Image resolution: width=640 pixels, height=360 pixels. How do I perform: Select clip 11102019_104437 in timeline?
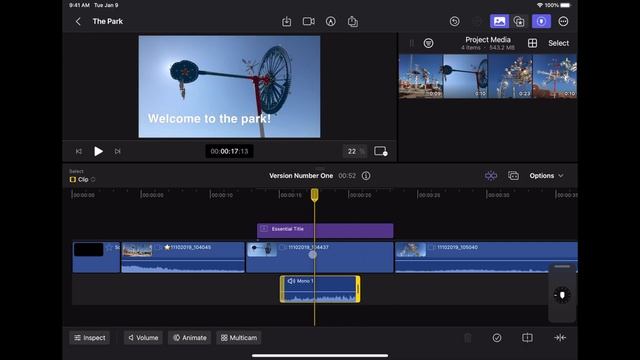320,257
